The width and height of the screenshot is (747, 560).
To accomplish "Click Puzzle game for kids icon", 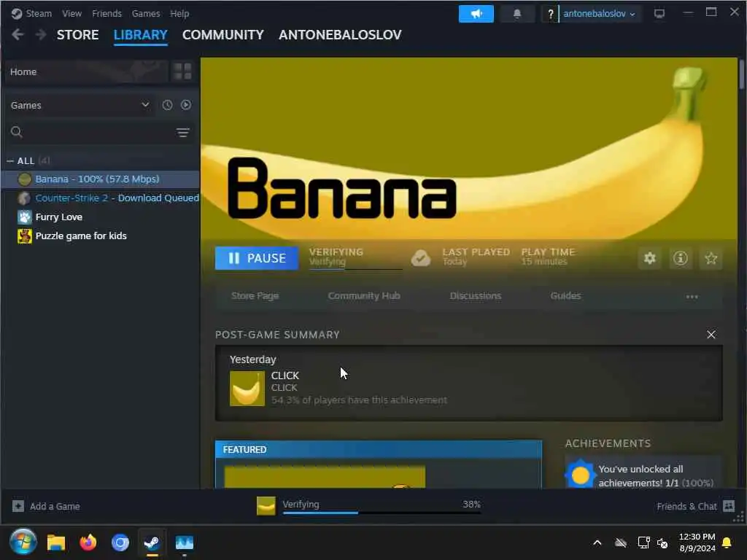I will [x=24, y=236].
